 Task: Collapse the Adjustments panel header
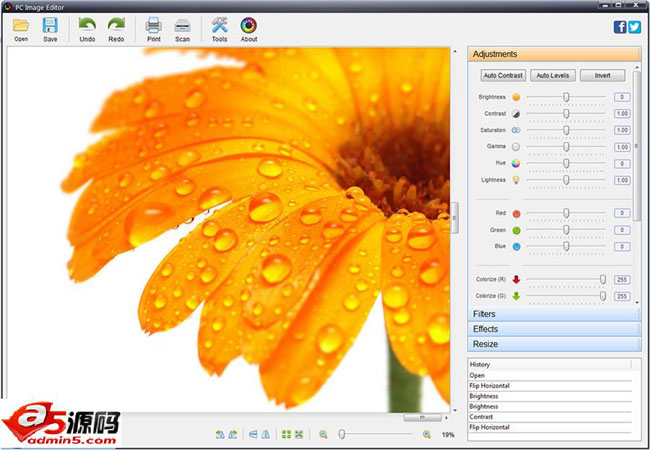click(x=555, y=54)
